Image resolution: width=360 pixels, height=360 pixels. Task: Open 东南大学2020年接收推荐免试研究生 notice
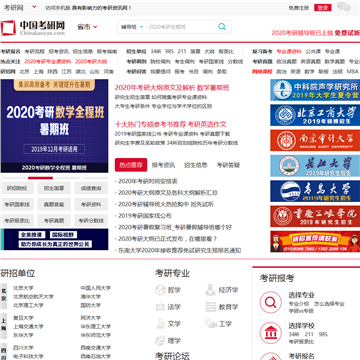pos(180,250)
